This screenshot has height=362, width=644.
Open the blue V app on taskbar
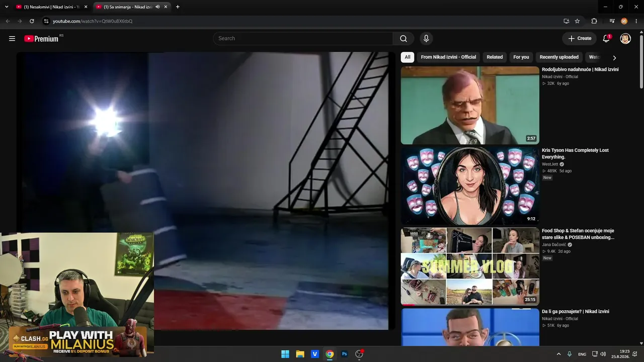[315, 354]
